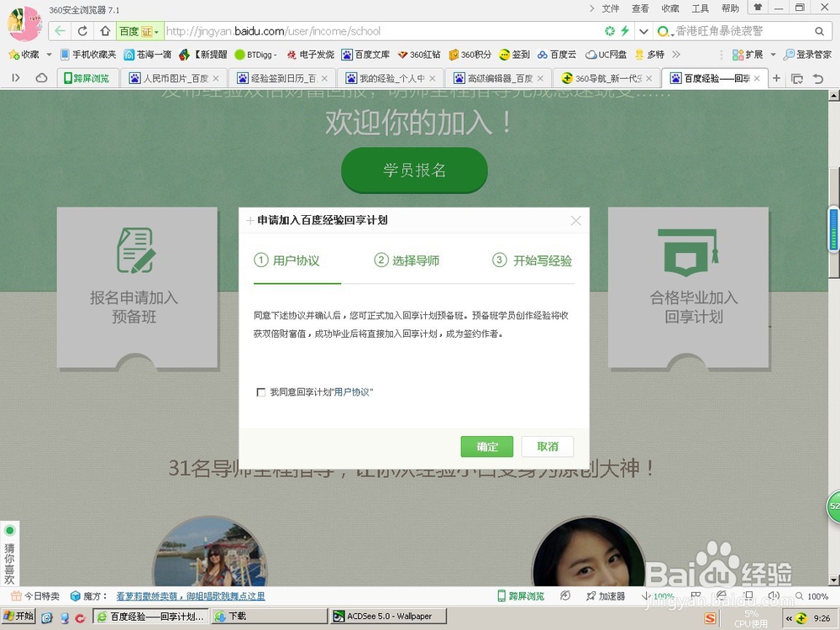This screenshot has height=630, width=840.
Task: Click the 学员报名 green button
Action: (414, 170)
